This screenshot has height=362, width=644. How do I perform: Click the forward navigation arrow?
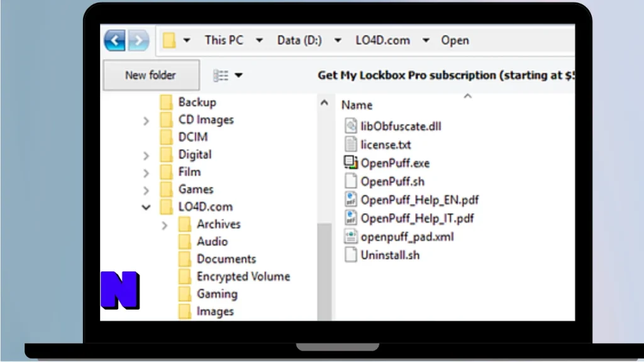tap(138, 40)
